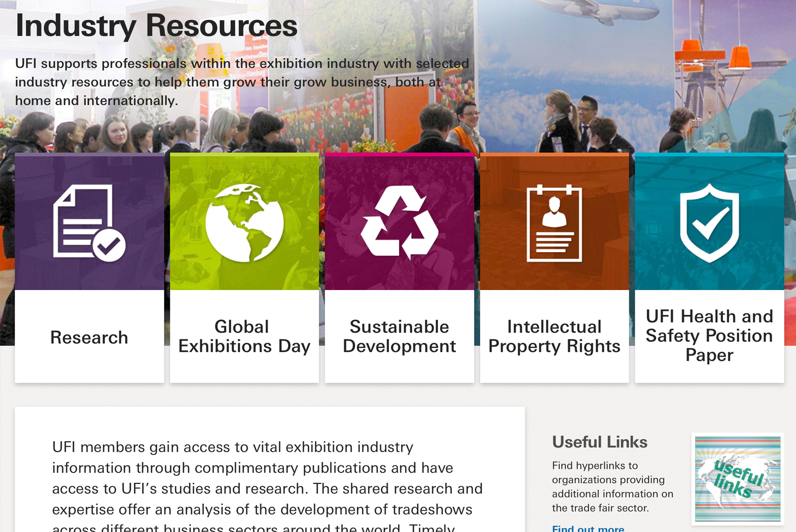
Task: Click the 'Find hyperlinks to organizations' description text
Action: pos(612,487)
